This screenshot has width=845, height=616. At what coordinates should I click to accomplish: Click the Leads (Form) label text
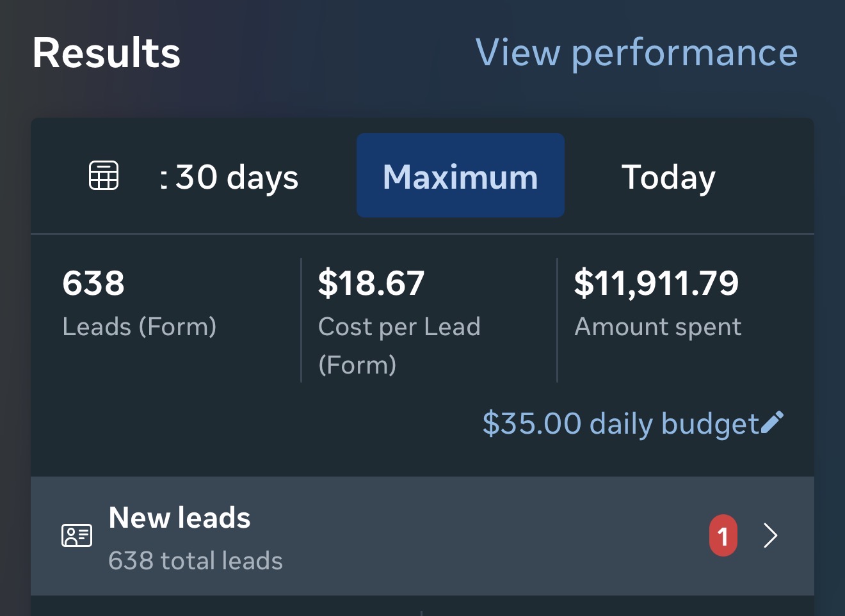(140, 327)
